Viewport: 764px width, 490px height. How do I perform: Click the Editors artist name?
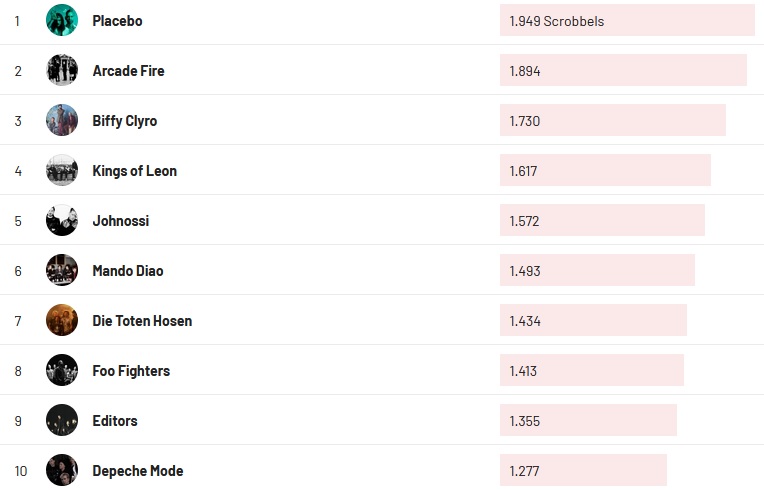pyautogui.click(x=115, y=421)
